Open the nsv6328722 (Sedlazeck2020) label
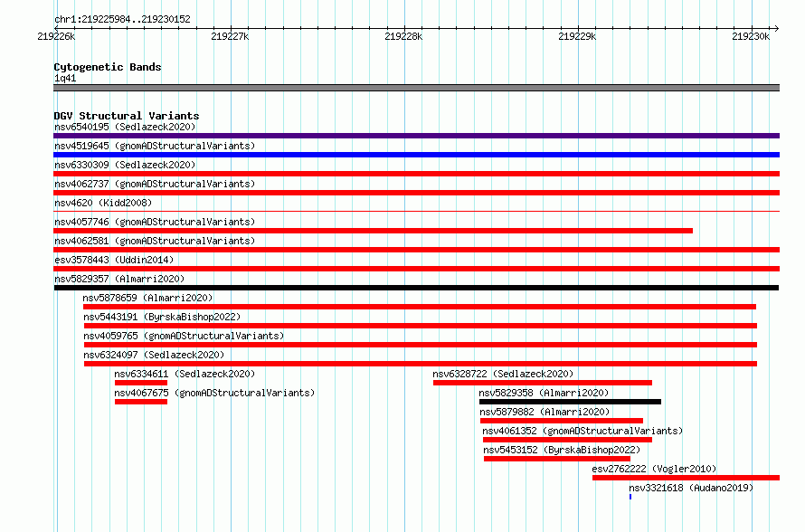This screenshot has width=805, height=532. [503, 374]
